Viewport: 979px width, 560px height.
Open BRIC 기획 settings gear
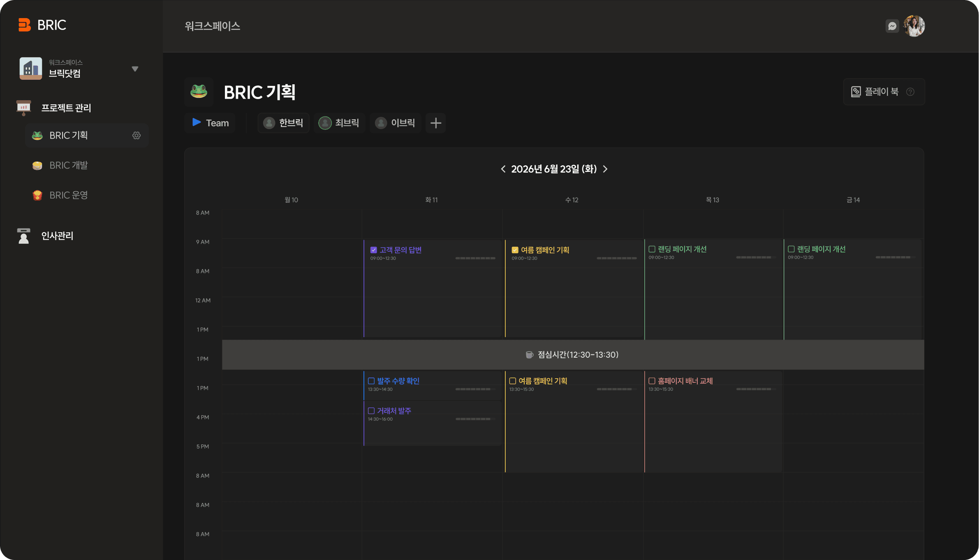tap(137, 135)
